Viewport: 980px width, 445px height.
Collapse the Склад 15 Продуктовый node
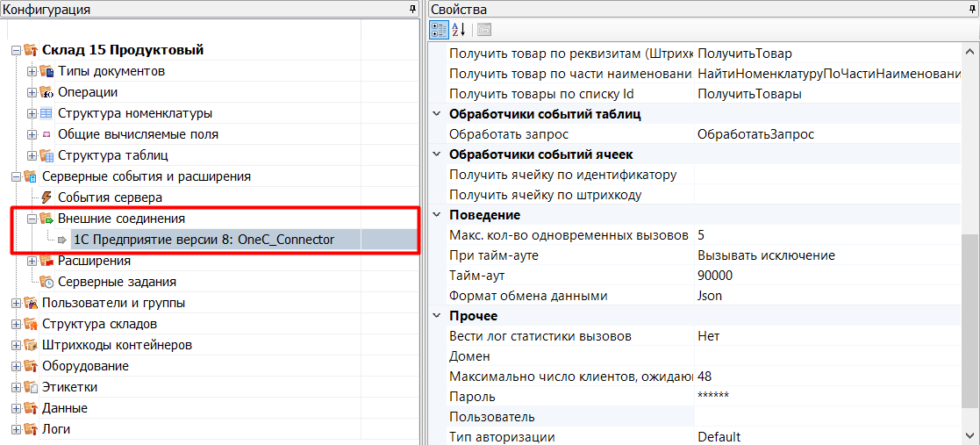click(x=16, y=51)
